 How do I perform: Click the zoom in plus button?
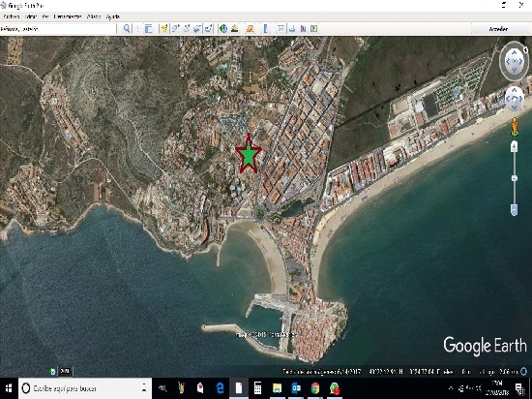click(514, 146)
